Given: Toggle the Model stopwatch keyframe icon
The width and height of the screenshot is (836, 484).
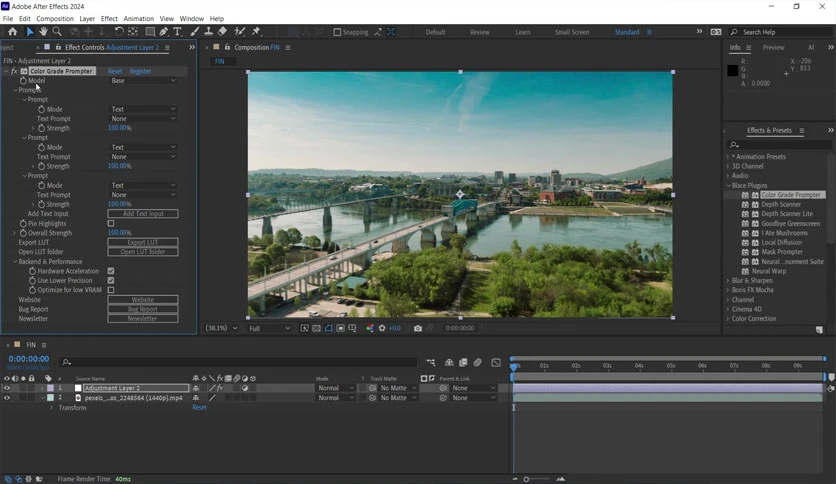Looking at the screenshot, I should tap(23, 80).
